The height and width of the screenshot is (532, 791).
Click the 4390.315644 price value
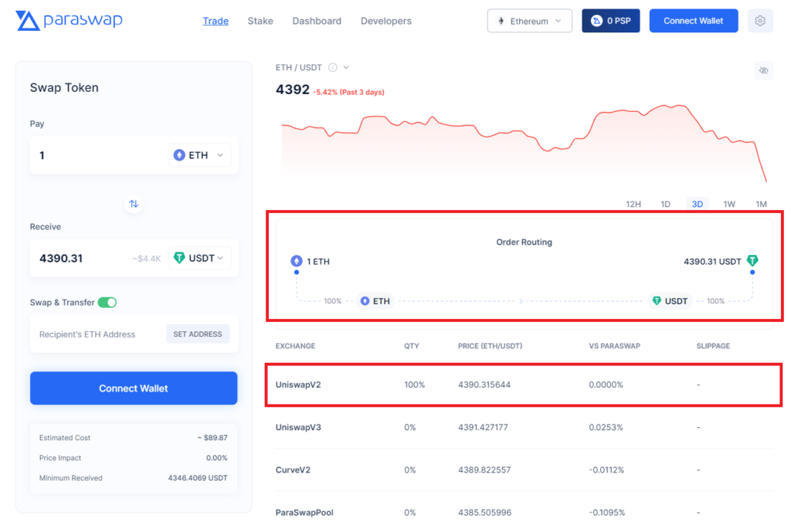pos(484,385)
